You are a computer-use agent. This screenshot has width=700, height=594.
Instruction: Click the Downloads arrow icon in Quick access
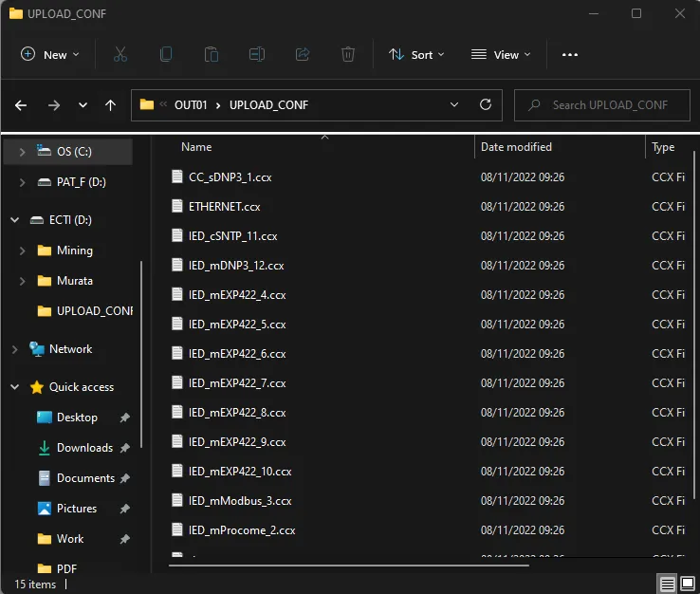pyautogui.click(x=45, y=448)
